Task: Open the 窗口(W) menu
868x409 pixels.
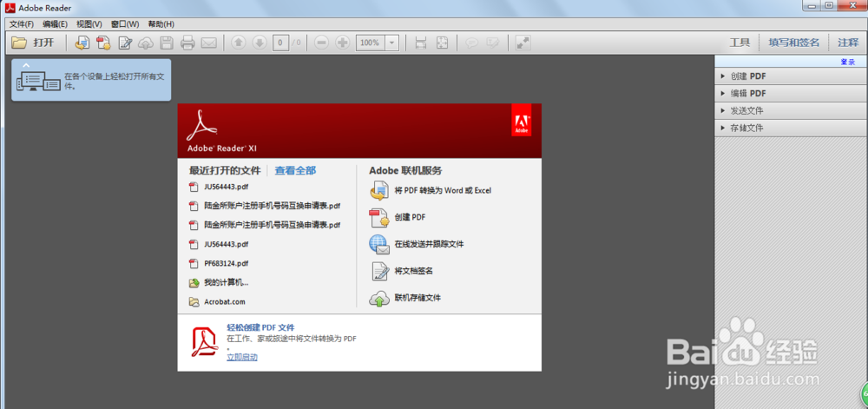Action: click(x=125, y=23)
